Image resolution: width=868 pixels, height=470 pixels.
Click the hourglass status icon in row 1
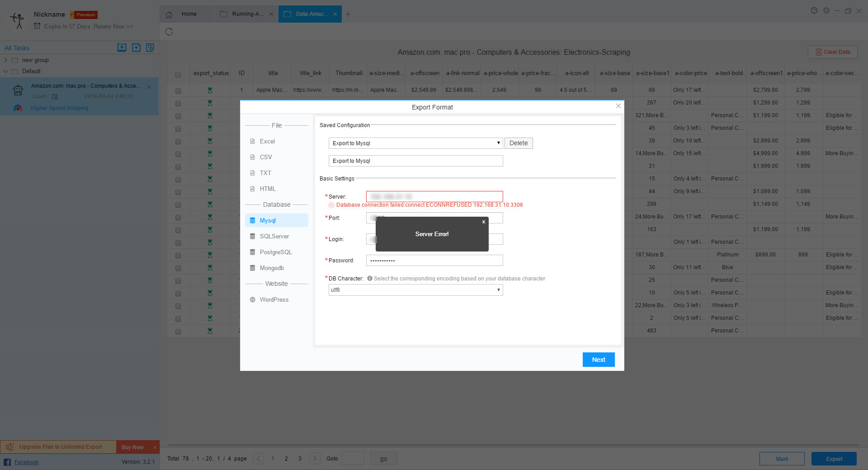click(210, 90)
